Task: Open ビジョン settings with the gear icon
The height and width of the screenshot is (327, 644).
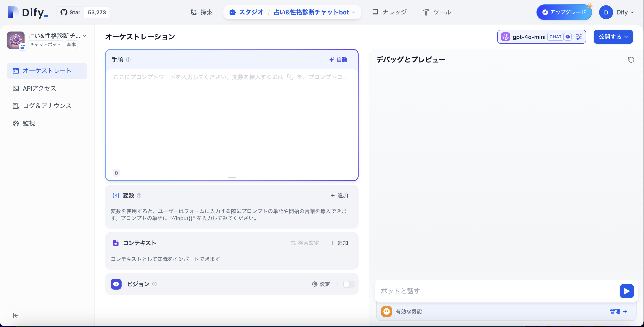Action: click(315, 284)
